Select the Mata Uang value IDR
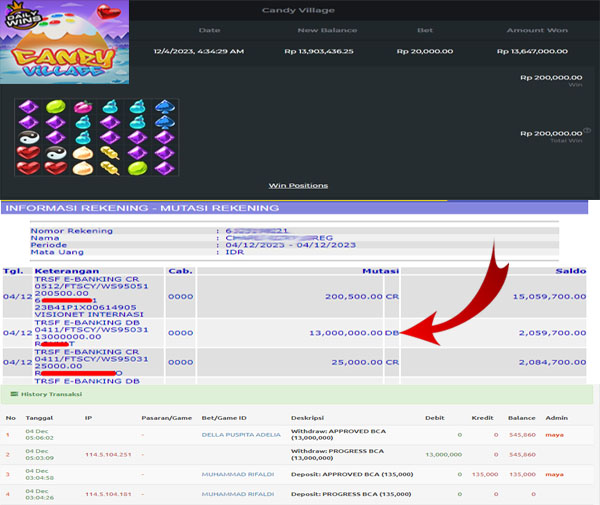600x505 pixels. [x=235, y=252]
